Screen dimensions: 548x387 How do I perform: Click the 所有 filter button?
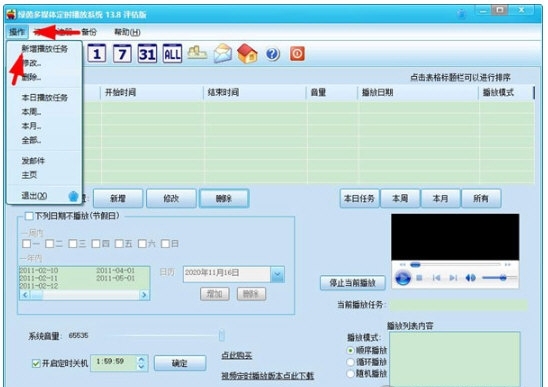pyautogui.click(x=481, y=199)
